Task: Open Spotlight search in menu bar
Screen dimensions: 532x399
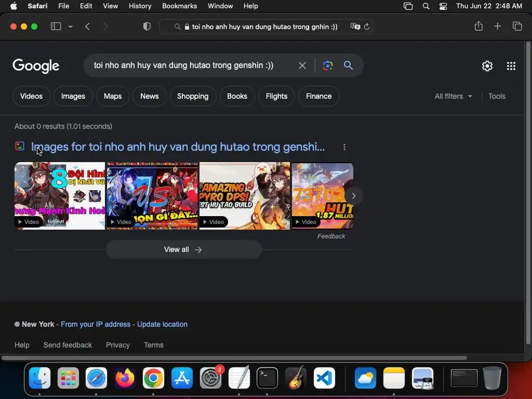Action: pos(426,6)
